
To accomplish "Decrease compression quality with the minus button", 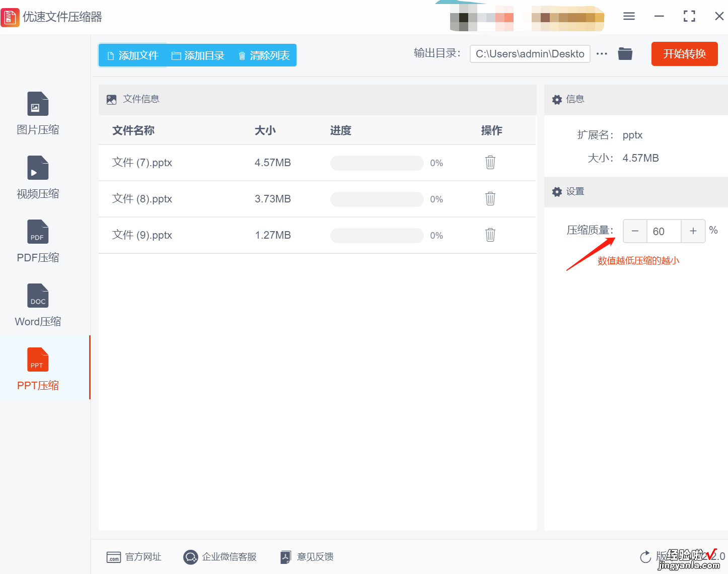I will point(635,231).
